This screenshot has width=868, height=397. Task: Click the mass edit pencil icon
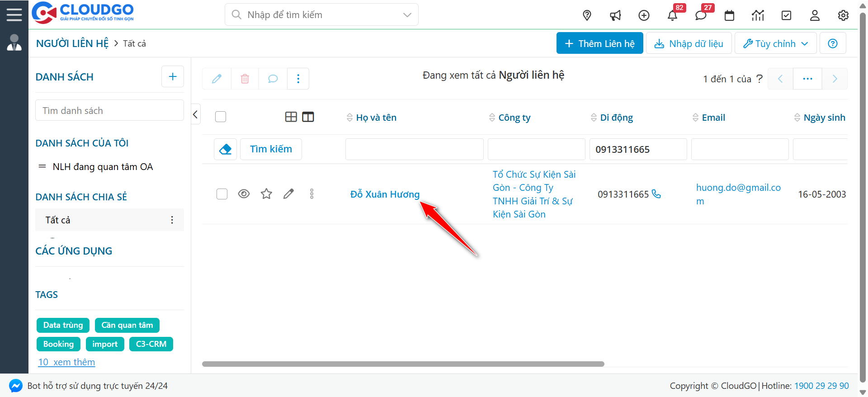[x=217, y=79]
